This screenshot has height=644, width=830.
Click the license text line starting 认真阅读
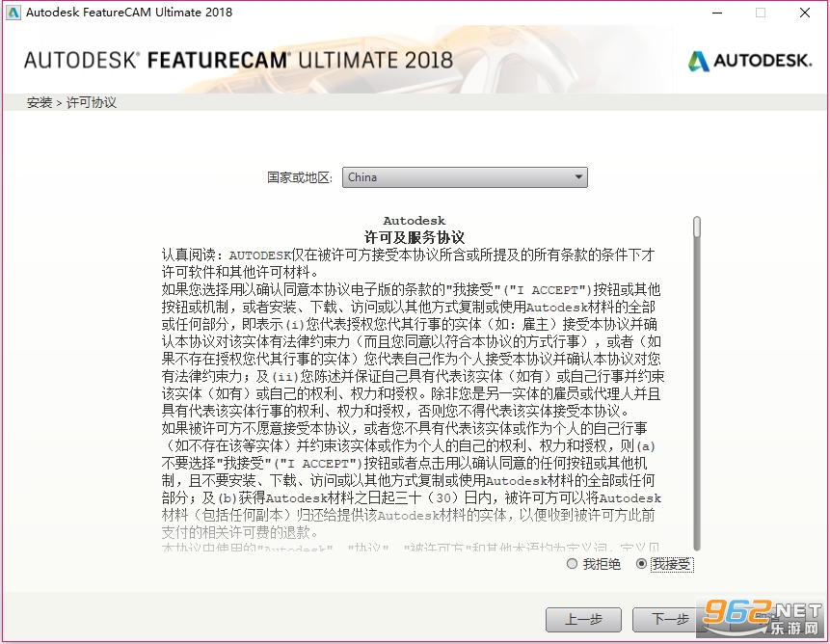pyautogui.click(x=408, y=255)
